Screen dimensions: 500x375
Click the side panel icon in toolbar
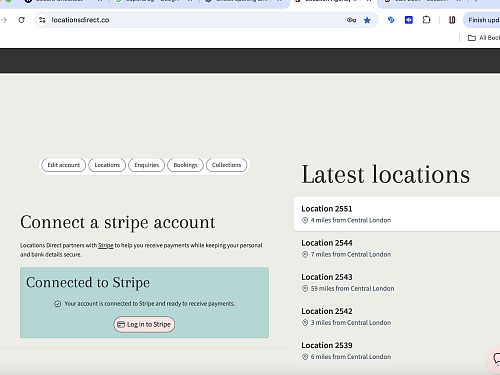[x=452, y=20]
